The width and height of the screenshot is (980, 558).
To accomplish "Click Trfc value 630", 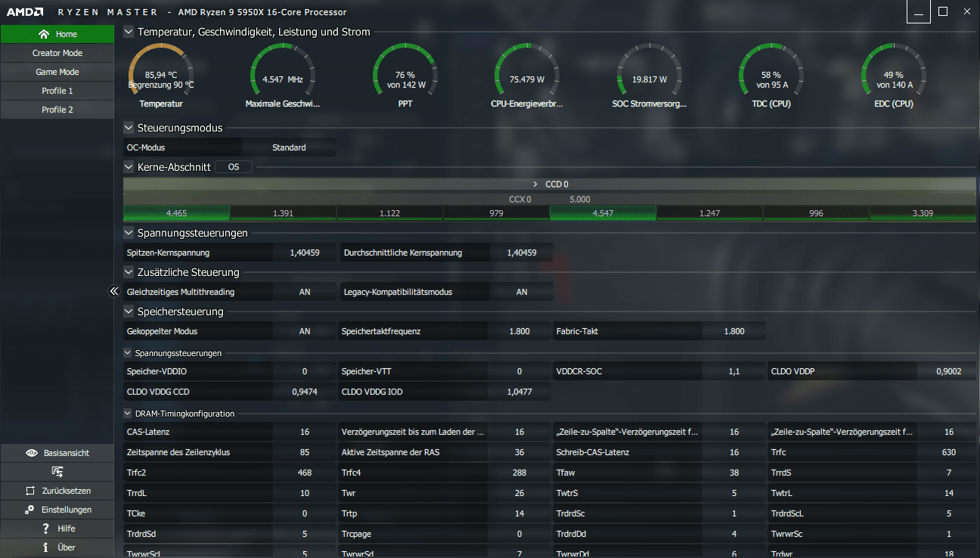I will tap(949, 452).
